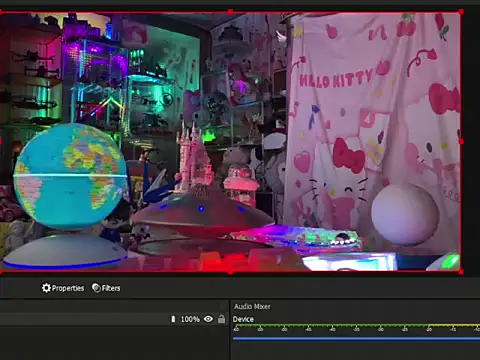Select the Audio Mixer panel title
480x360 pixels.
coord(252,306)
